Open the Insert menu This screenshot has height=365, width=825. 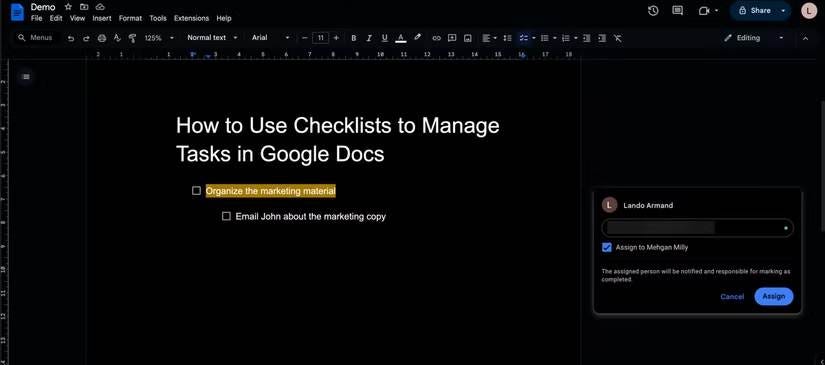(102, 18)
